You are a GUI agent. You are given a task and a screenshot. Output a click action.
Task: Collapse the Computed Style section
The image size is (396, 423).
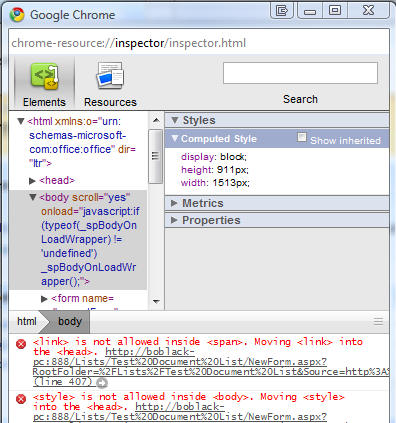point(175,138)
